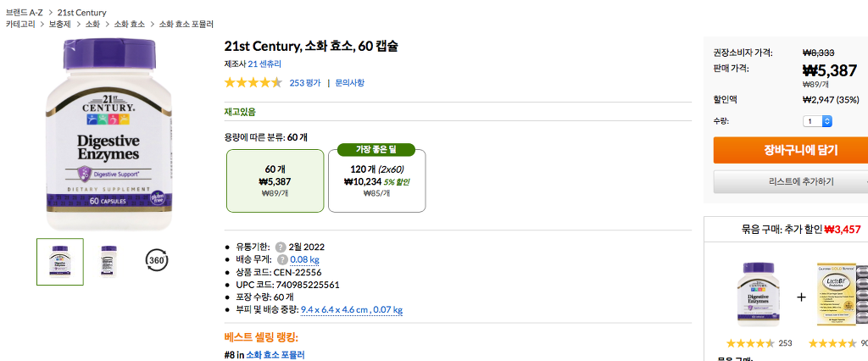Click the product star rating below the manufacturer
Image resolution: width=868 pixels, height=361 pixels.
[x=253, y=82]
